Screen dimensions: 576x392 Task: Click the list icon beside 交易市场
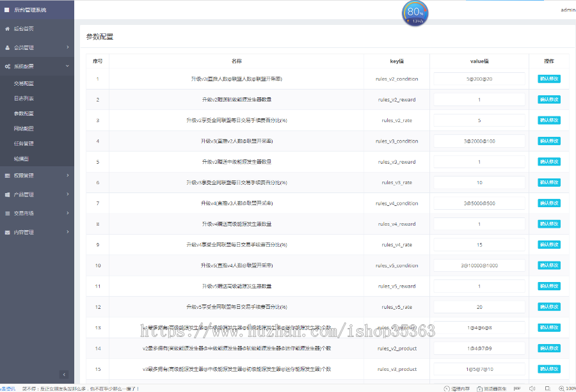(x=7, y=213)
